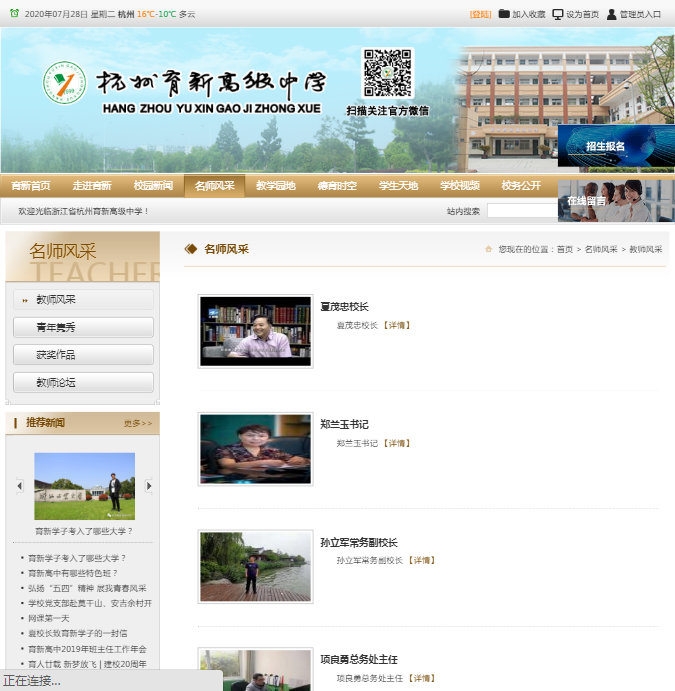This screenshot has width=675, height=691.
Task: Open the 管理员入口 admin link
Action: point(640,14)
